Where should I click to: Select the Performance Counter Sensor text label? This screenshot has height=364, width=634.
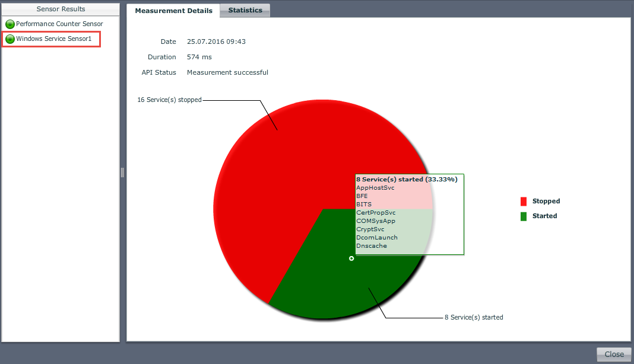click(x=59, y=24)
